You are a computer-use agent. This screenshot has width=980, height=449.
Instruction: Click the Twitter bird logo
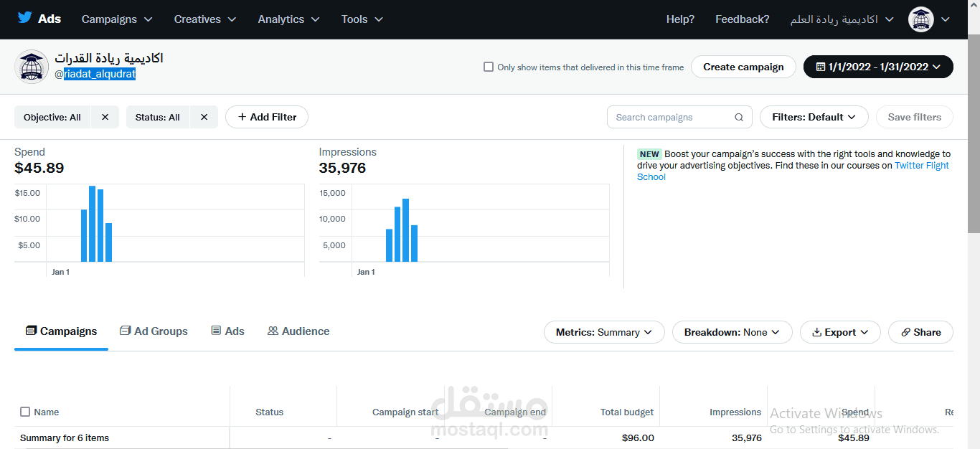tap(24, 18)
